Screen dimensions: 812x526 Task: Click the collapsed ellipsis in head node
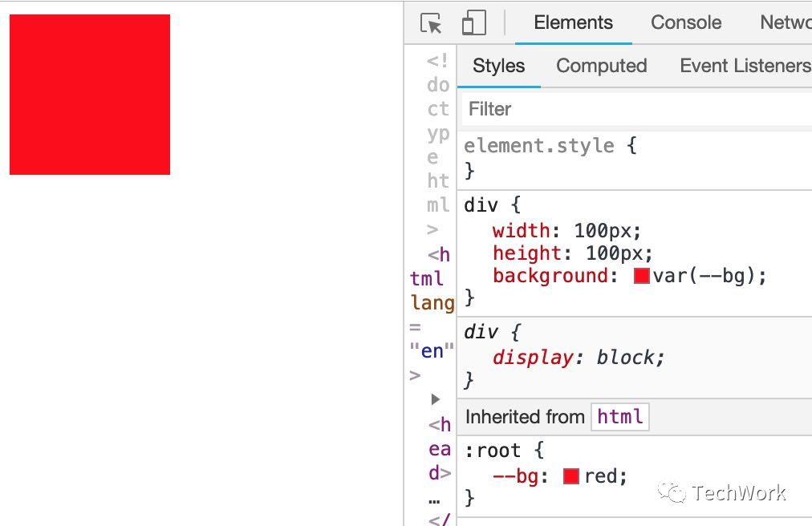coord(434,500)
